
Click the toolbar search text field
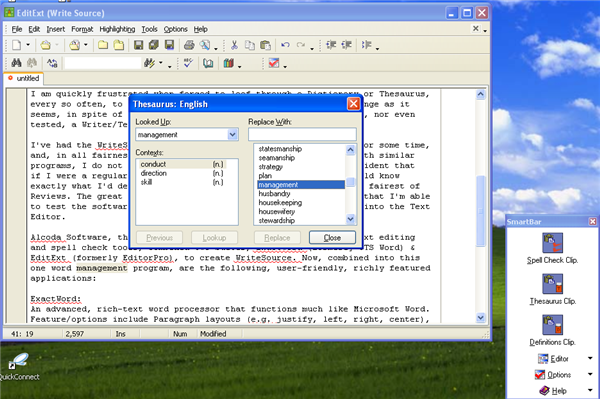click(x=103, y=63)
